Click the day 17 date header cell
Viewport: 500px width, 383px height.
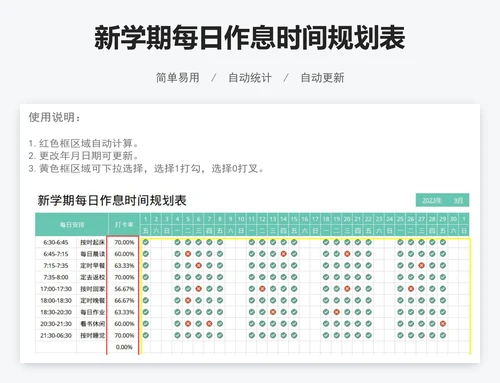point(315,219)
